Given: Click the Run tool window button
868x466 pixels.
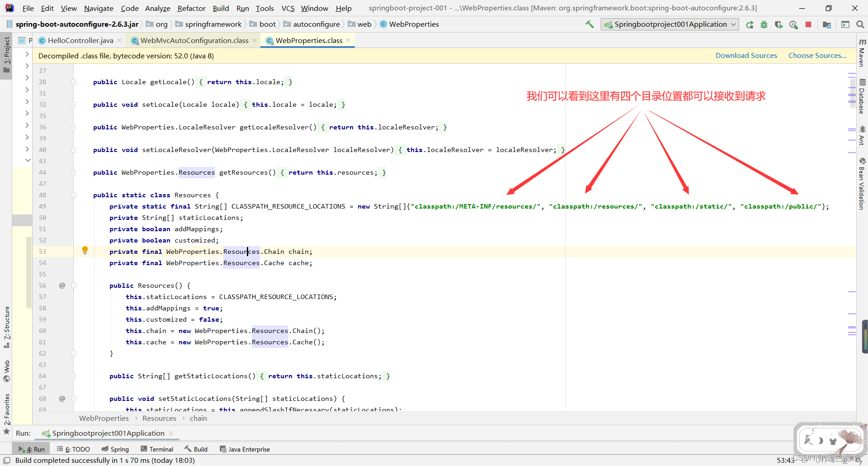Looking at the screenshot, I should [x=32, y=449].
